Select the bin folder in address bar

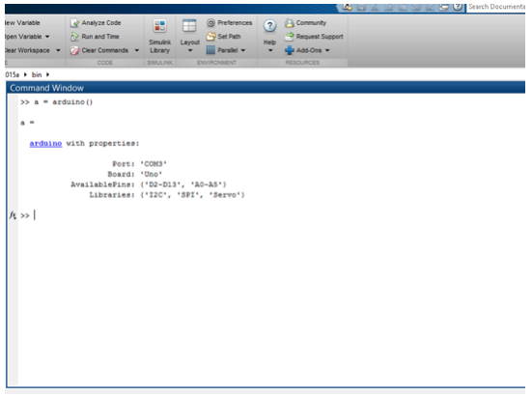pos(37,74)
